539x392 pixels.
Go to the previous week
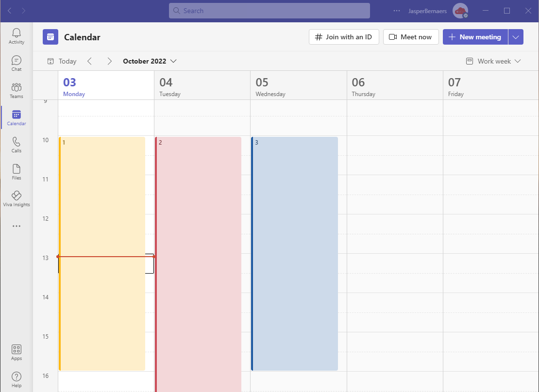point(89,61)
